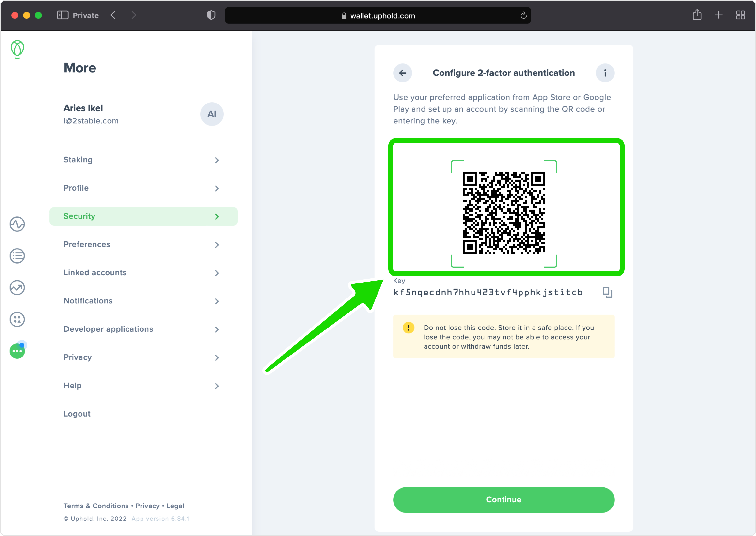The height and width of the screenshot is (536, 756).
Task: Click the AI profile avatar
Action: 212,114
